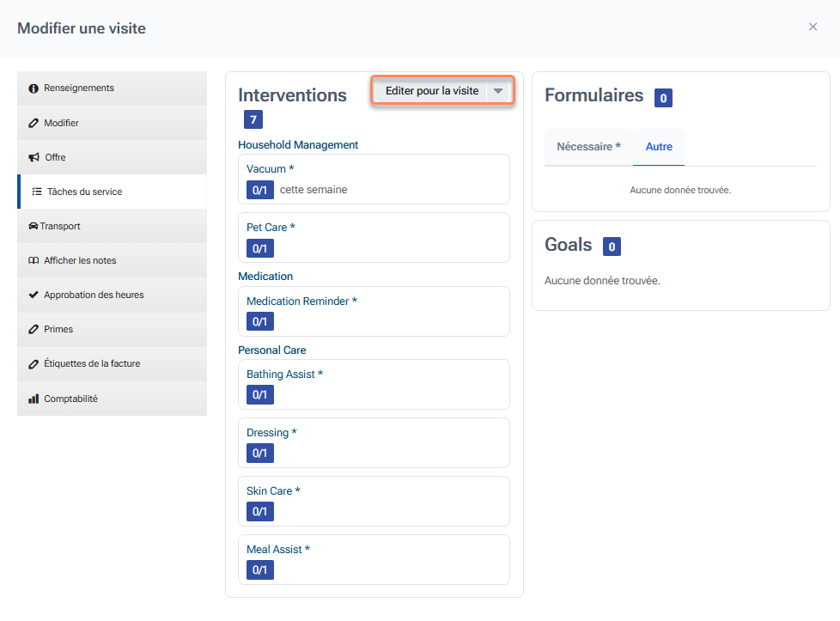Screen dimensions: 840x621
Task: Click the Editer pour la visite button
Action: coord(431,91)
